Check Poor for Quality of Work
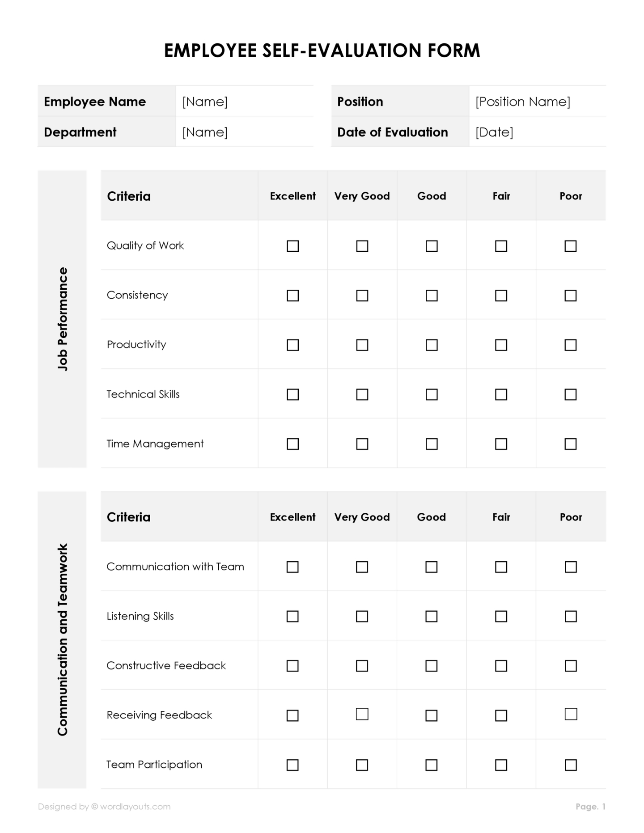Screen dimensions: 644x833 (x=570, y=246)
